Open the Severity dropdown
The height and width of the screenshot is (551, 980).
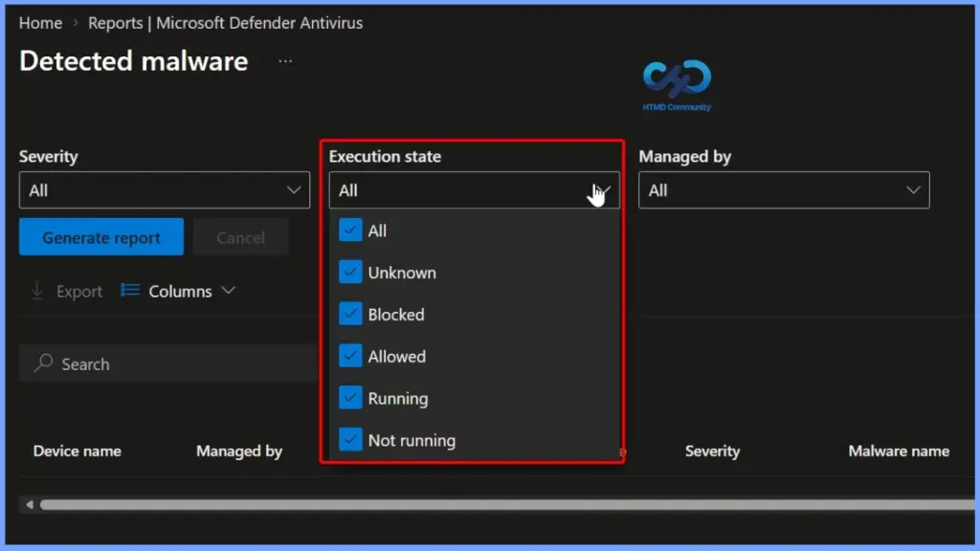click(165, 190)
